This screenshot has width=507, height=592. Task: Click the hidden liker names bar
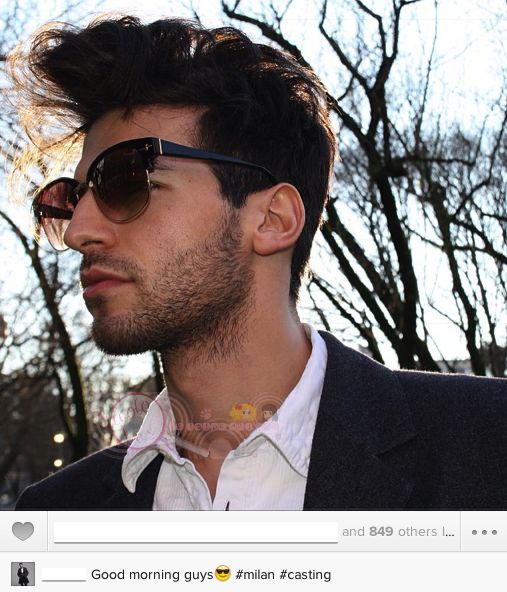[196, 532]
